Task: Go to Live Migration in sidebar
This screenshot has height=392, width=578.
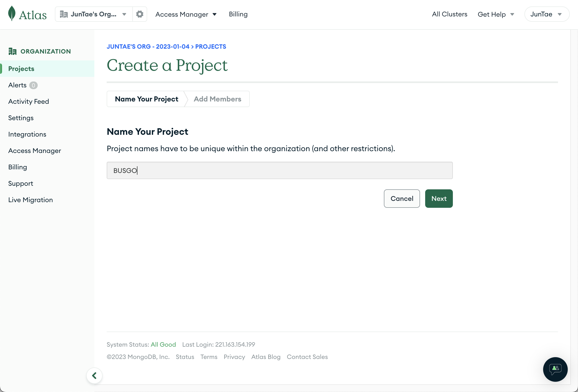Action: tap(31, 200)
